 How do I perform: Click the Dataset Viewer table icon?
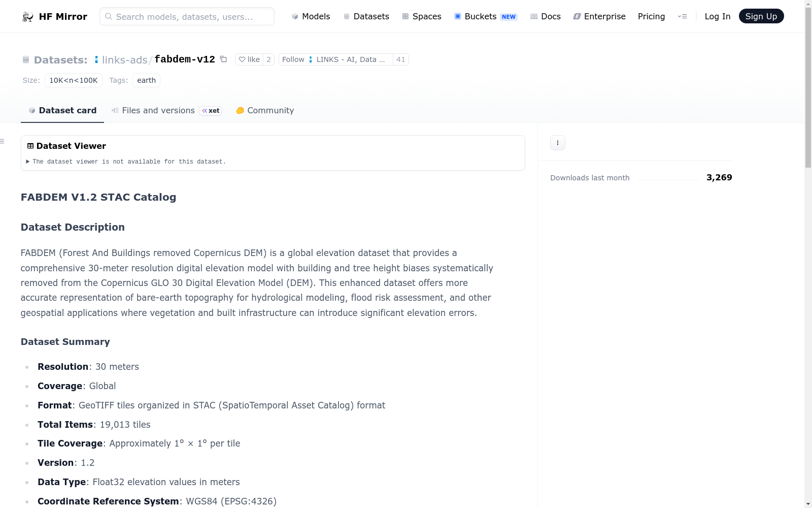30,146
